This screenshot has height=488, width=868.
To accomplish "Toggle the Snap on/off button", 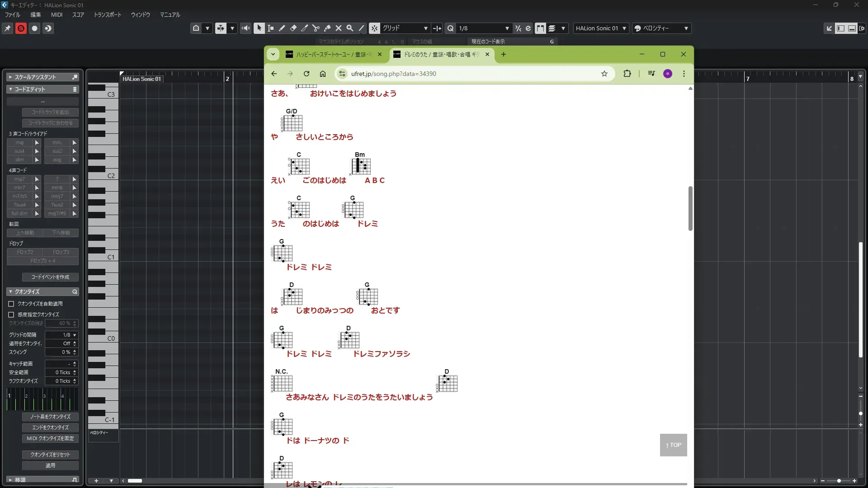I will pos(374,28).
